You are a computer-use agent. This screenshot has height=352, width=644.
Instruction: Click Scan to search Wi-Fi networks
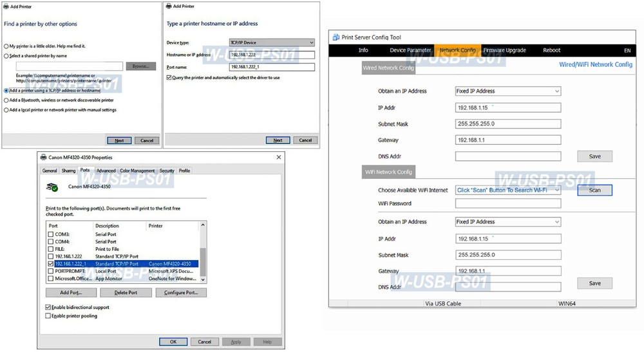coord(594,190)
